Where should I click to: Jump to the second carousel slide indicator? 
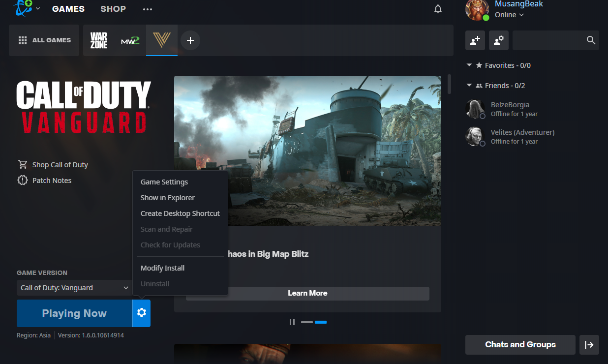321,322
